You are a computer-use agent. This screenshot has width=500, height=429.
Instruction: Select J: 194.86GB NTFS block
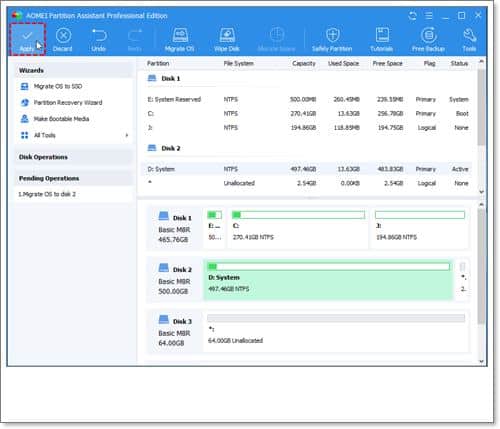coord(420,228)
